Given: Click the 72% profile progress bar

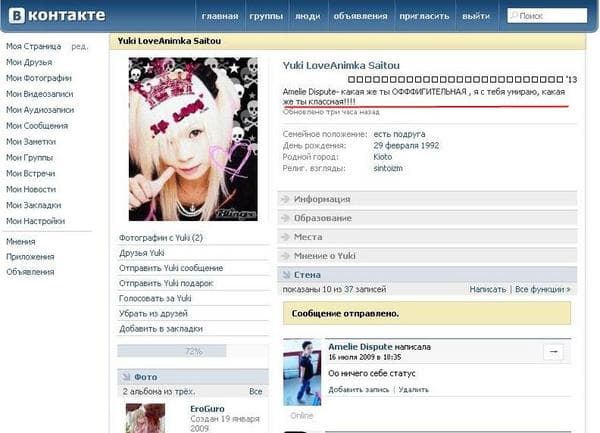Looking at the screenshot, I should pos(193,351).
